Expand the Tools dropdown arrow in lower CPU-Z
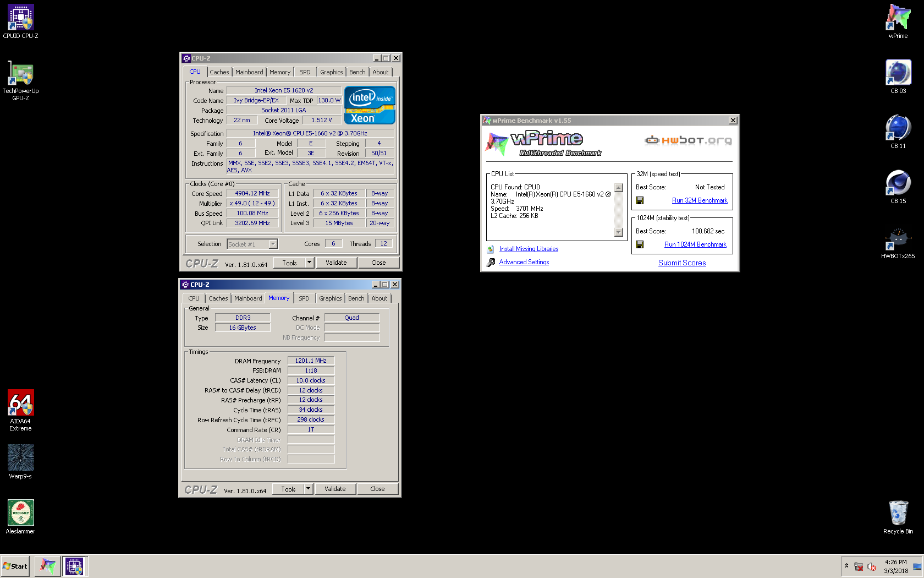 coord(309,489)
